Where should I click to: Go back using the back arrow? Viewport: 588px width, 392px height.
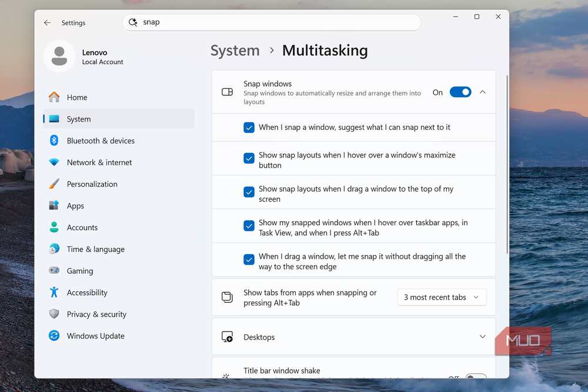47,23
